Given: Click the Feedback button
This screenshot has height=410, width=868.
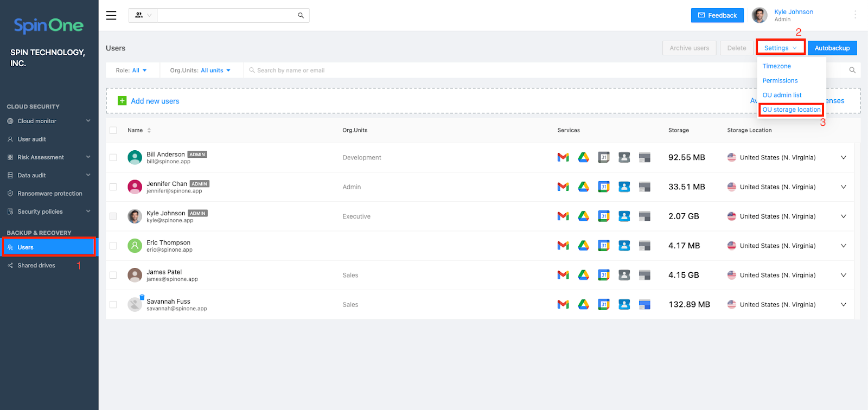Looking at the screenshot, I should [717, 15].
